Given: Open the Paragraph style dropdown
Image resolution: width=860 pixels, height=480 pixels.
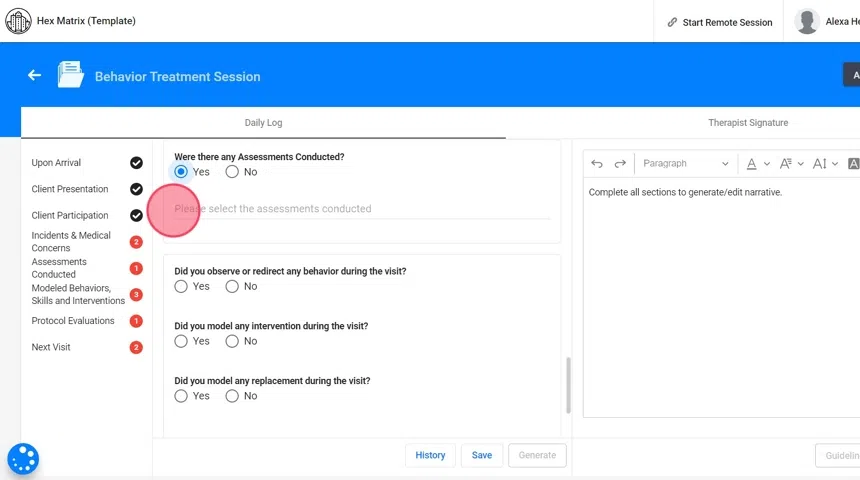Looking at the screenshot, I should pos(685,164).
